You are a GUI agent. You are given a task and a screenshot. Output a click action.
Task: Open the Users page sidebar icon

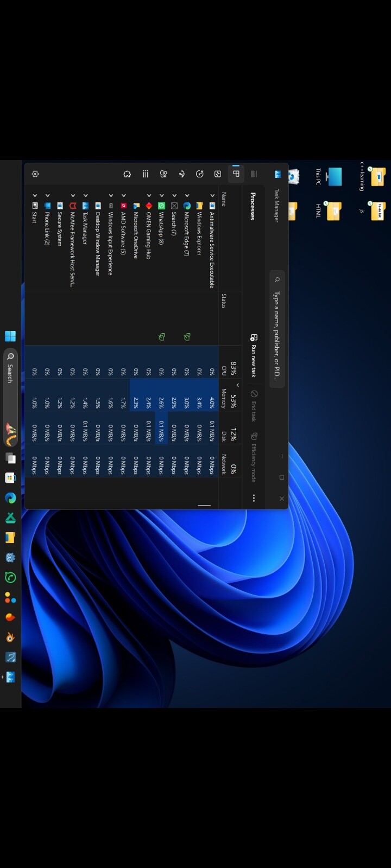point(163,174)
